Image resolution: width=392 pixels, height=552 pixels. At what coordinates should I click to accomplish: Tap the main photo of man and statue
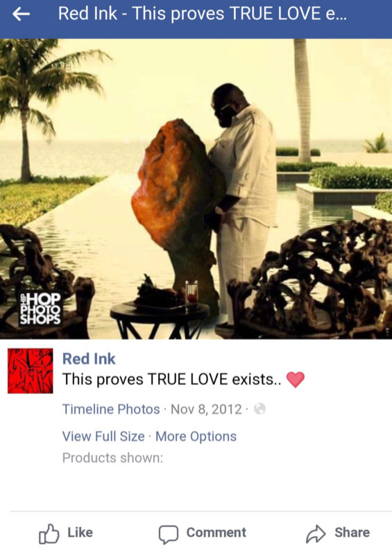click(196, 189)
